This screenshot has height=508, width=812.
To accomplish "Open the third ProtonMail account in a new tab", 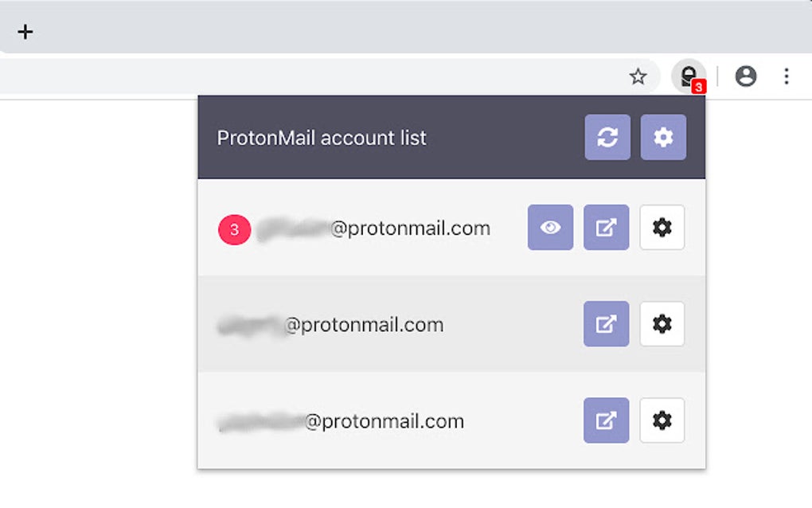I will (606, 420).
